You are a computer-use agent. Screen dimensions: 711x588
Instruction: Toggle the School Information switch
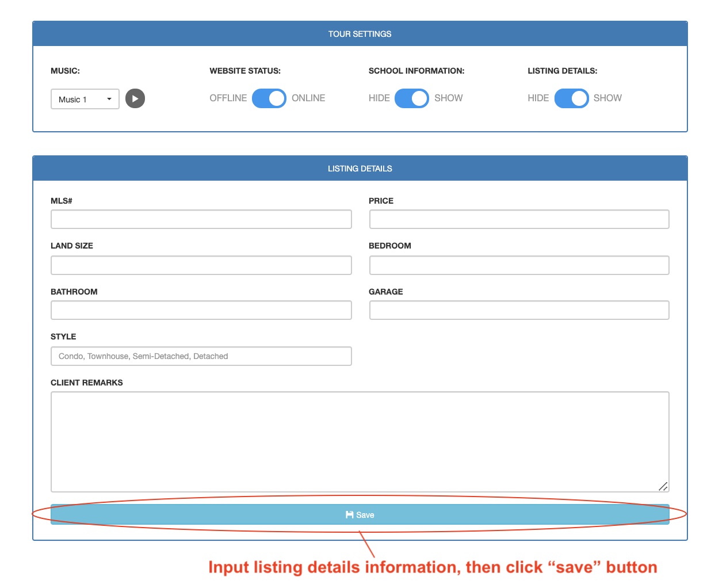pos(412,98)
